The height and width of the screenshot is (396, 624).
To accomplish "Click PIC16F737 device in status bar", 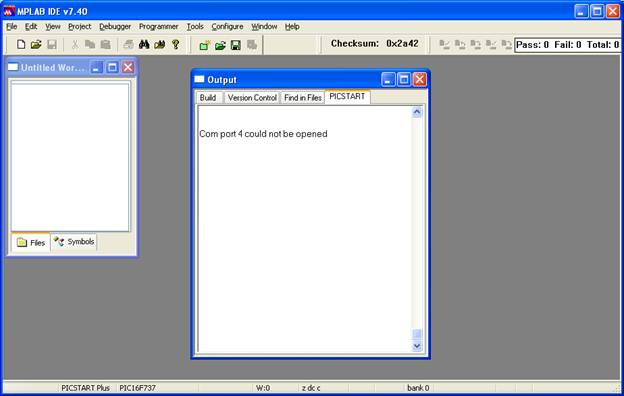I will tap(137, 388).
